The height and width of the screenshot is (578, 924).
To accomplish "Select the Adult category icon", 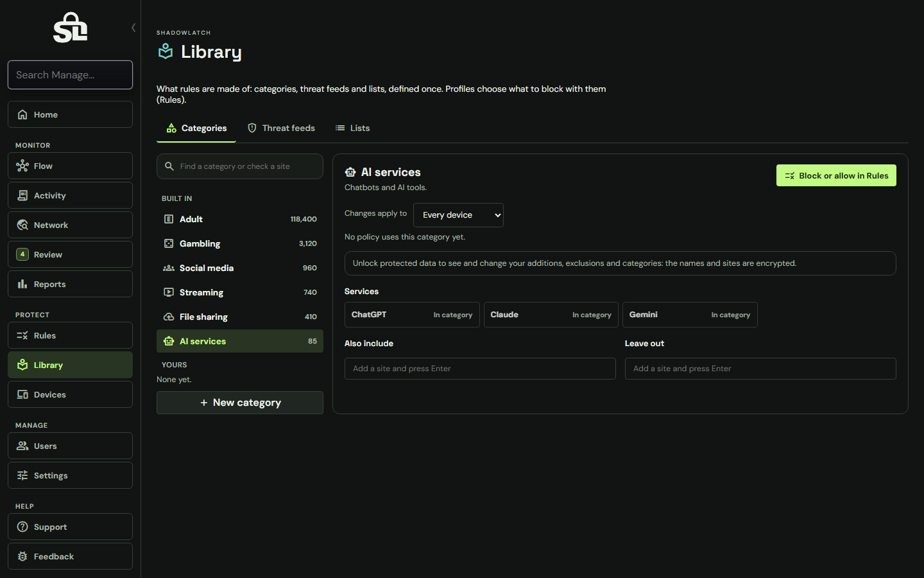I will 169,219.
